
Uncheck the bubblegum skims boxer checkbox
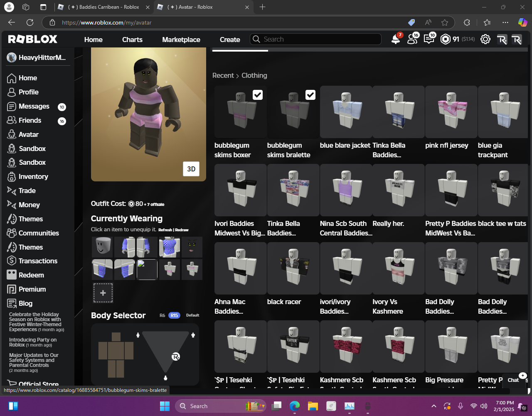coord(258,95)
